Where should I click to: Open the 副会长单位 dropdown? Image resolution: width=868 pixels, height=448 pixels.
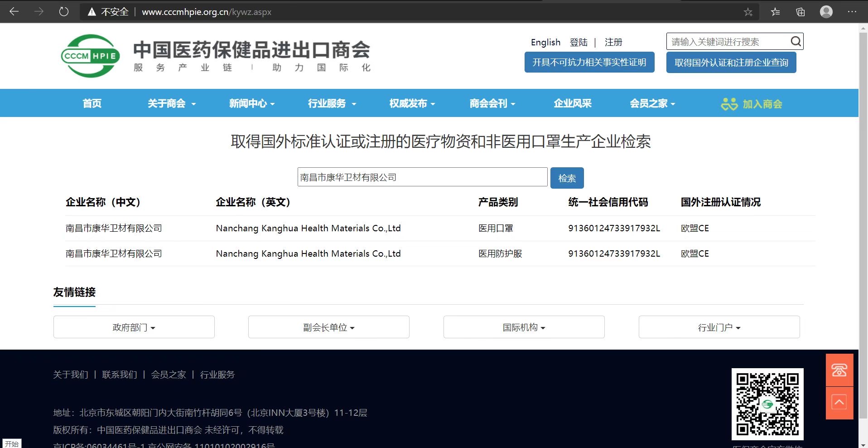click(329, 327)
